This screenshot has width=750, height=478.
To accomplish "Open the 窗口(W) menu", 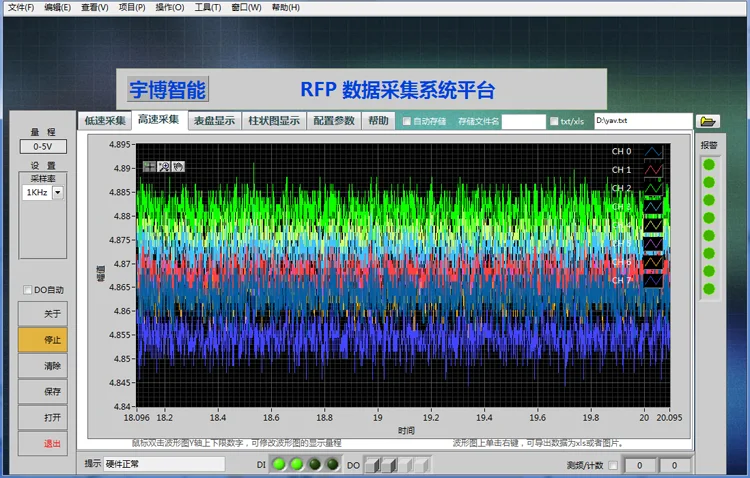I will 246,8.
